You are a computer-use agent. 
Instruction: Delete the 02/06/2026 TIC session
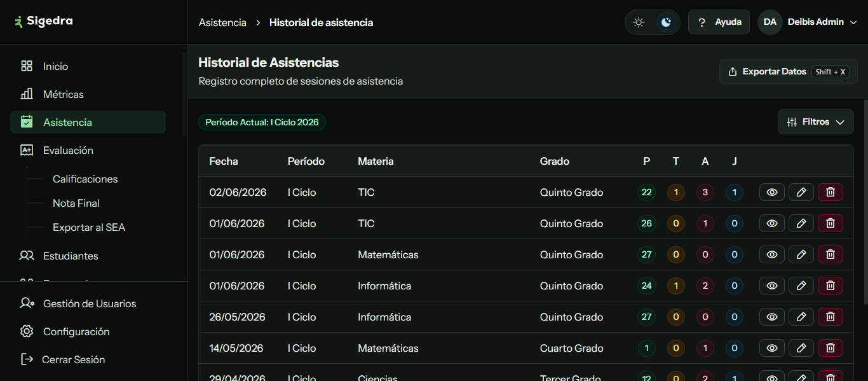[x=831, y=192]
